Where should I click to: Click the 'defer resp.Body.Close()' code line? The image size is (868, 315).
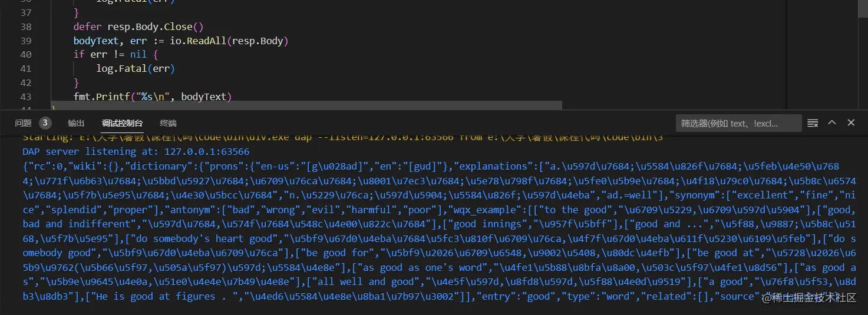click(138, 26)
